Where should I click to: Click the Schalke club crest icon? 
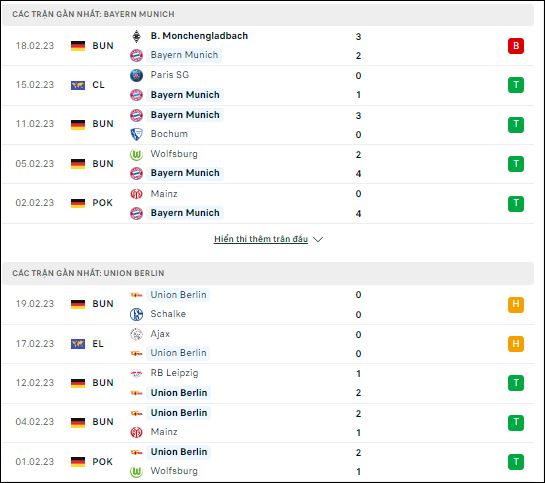[136, 314]
